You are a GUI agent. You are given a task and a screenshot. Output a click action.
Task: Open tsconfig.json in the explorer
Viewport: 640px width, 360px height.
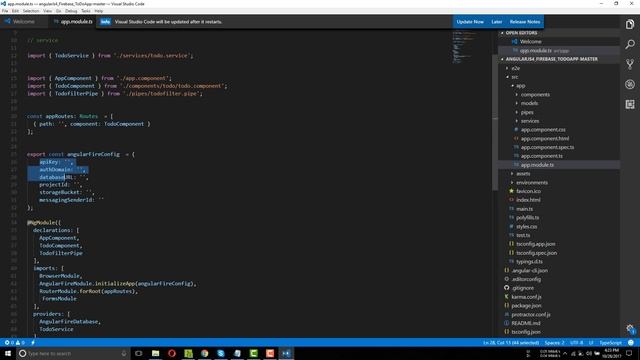(x=526, y=332)
